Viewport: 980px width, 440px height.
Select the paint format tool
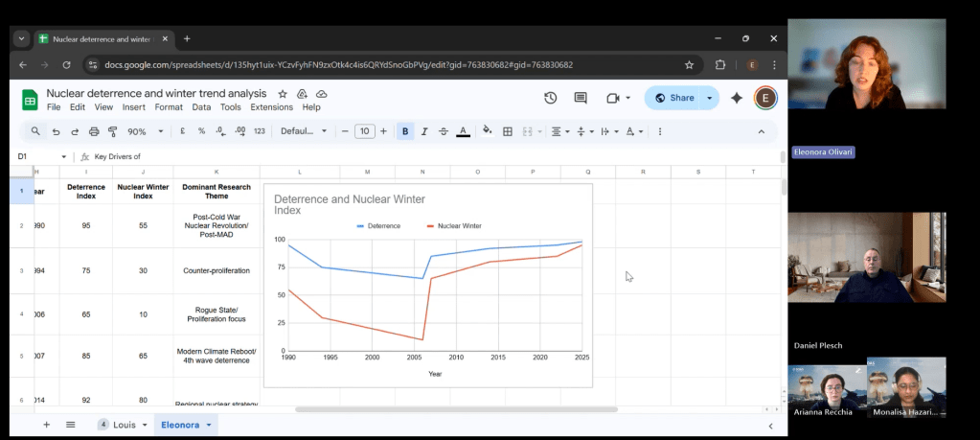click(x=112, y=131)
